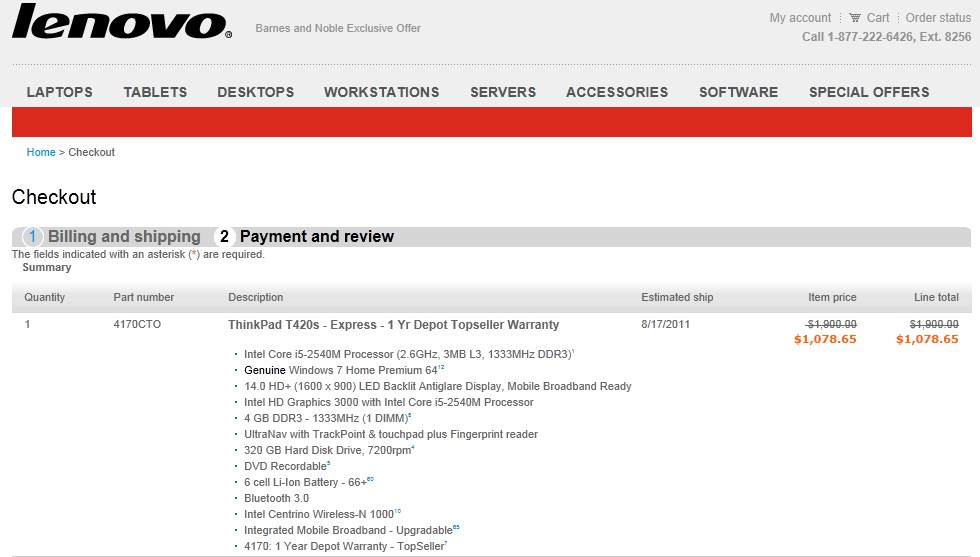The height and width of the screenshot is (557, 980).
Task: Click step 2 circle number
Action: pyautogui.click(x=224, y=236)
